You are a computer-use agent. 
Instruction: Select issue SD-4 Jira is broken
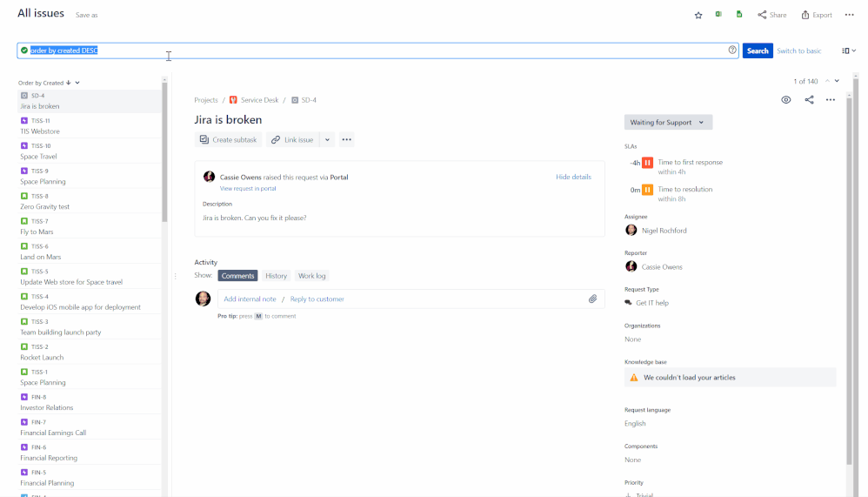[x=90, y=101]
